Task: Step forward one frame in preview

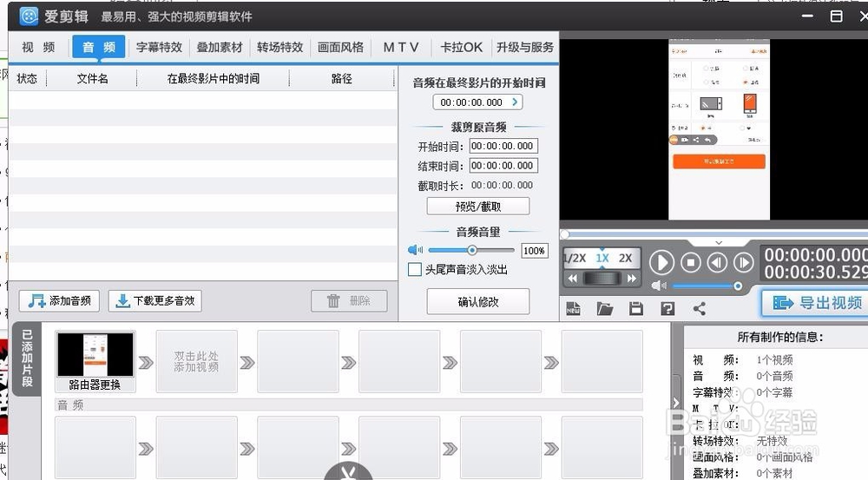Action: pyautogui.click(x=744, y=262)
